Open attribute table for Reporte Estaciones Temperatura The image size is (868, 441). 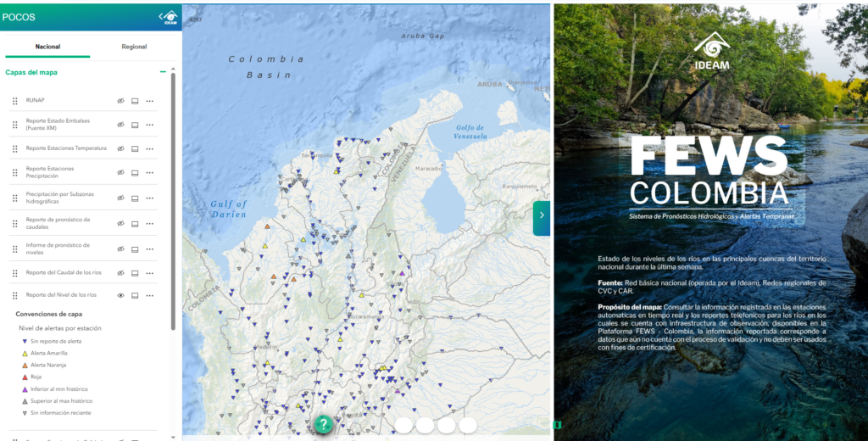click(x=135, y=148)
